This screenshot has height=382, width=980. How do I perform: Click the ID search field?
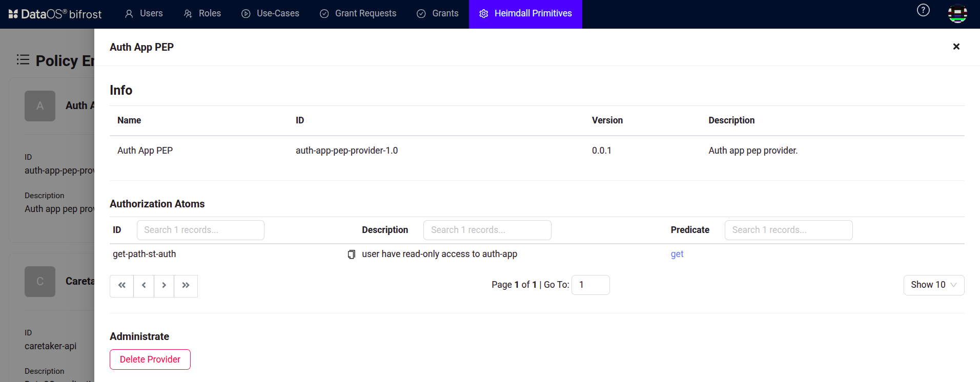click(200, 230)
